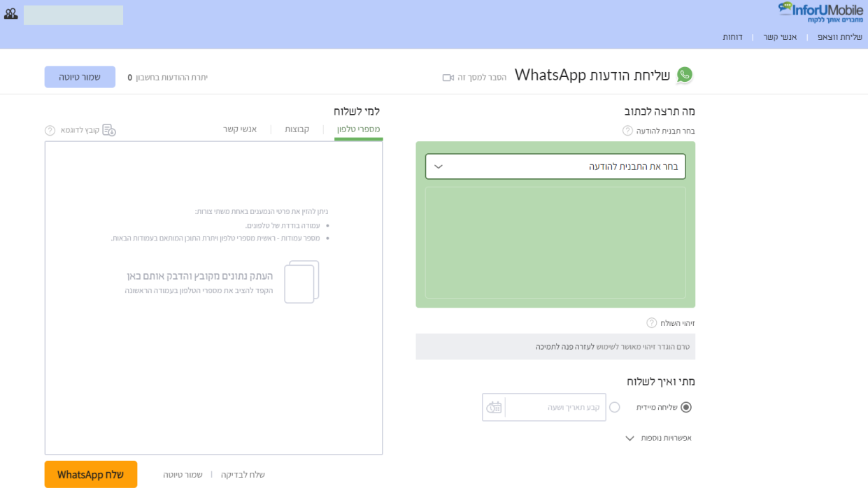This screenshot has height=493, width=868.
Task: Open דוחות menu item
Action: coord(732,36)
